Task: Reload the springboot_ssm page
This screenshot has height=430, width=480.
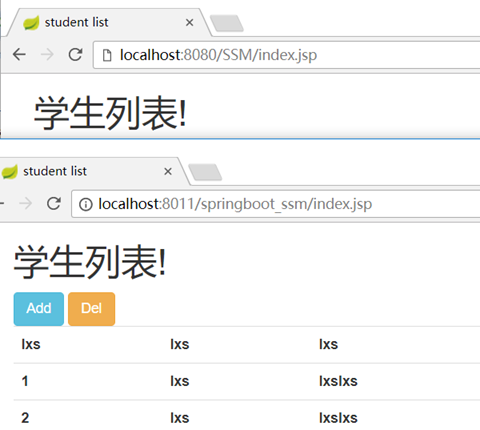Action: 54,203
